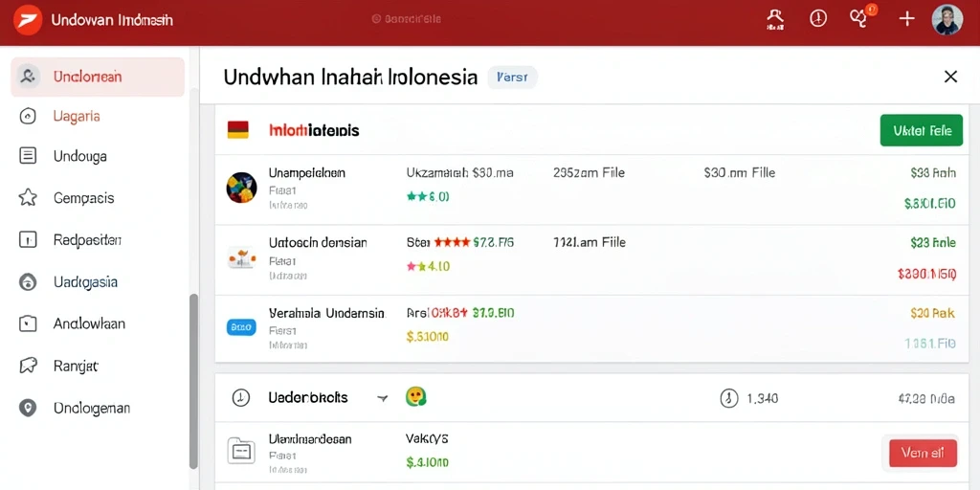
Task: Click the Ulandmandesan row title
Action: point(310,439)
